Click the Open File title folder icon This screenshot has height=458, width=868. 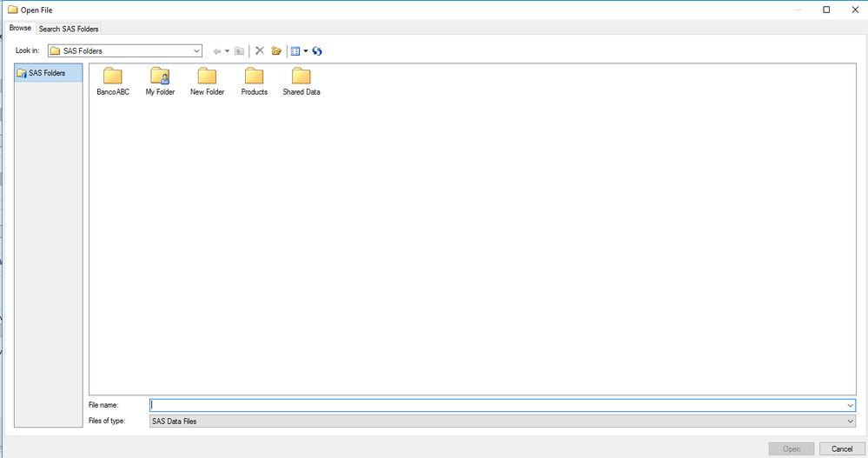click(13, 10)
